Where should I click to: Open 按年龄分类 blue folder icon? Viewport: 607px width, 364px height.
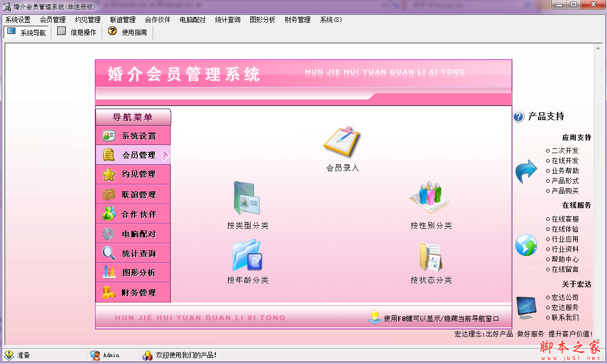pyautogui.click(x=248, y=255)
